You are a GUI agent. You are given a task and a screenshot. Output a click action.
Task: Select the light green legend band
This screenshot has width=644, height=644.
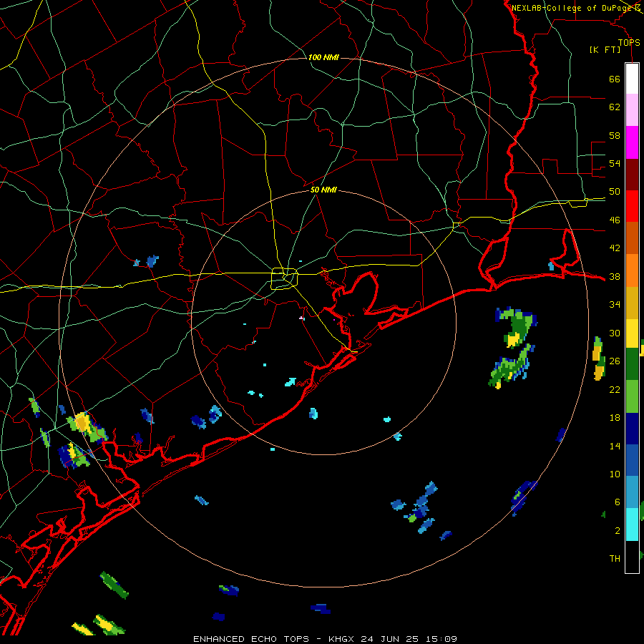(x=632, y=396)
